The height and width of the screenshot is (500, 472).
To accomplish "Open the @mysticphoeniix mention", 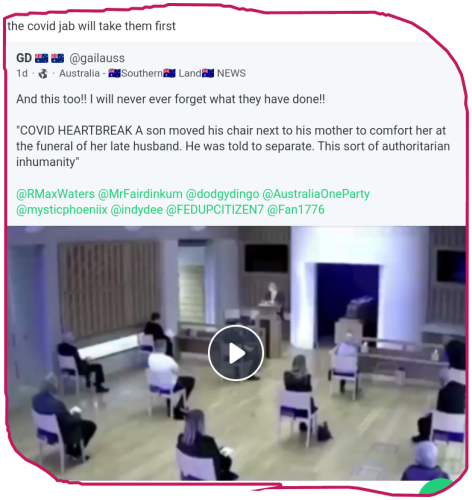I will point(62,210).
